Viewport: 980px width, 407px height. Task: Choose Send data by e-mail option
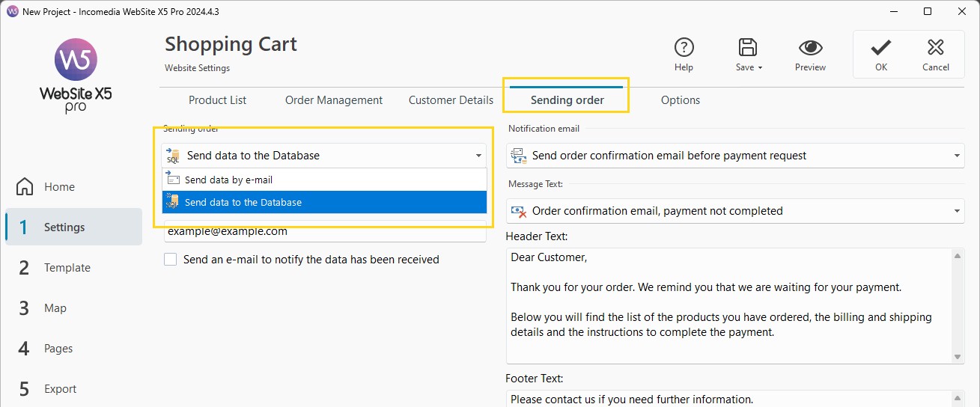click(x=324, y=180)
